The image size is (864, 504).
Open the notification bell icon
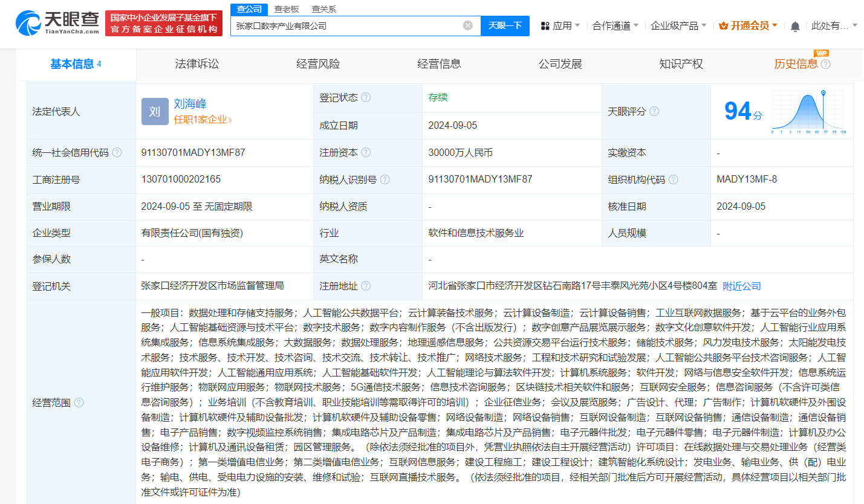click(794, 25)
